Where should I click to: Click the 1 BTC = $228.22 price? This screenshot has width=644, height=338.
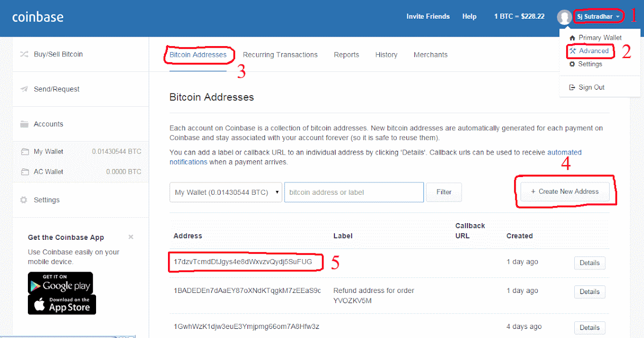[519, 17]
